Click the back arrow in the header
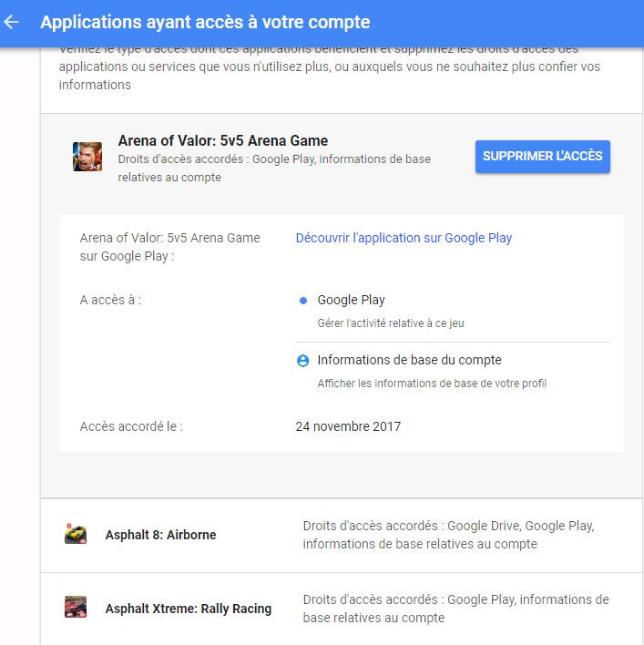The height and width of the screenshot is (645, 644). click(x=12, y=22)
